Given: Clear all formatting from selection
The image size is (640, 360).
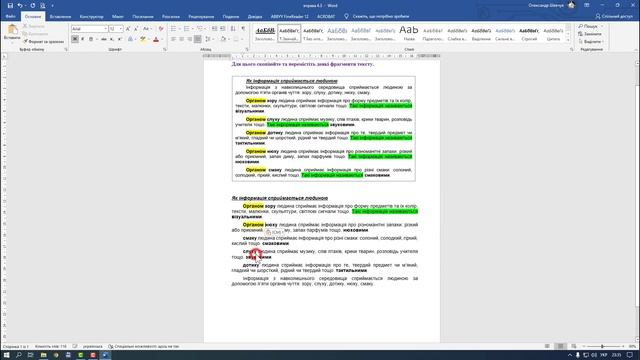Looking at the screenshot, I should pos(161,29).
